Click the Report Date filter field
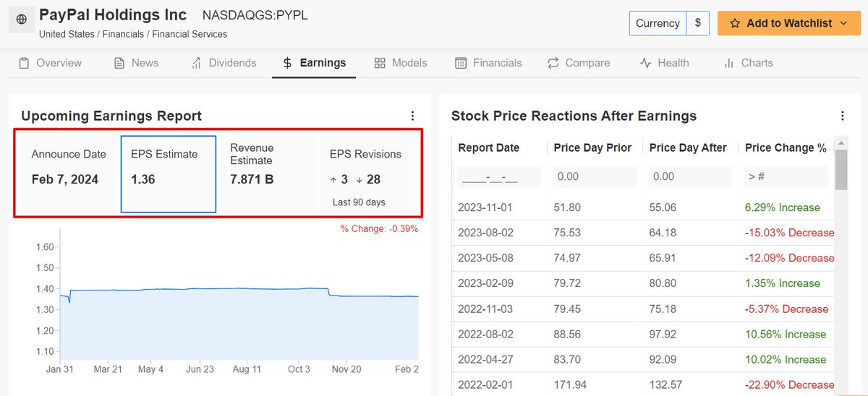Screen dimensions: 868x396 click(x=499, y=176)
